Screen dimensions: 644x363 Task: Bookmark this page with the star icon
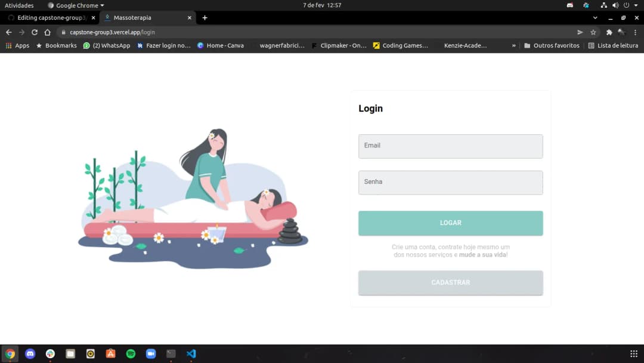tap(593, 32)
